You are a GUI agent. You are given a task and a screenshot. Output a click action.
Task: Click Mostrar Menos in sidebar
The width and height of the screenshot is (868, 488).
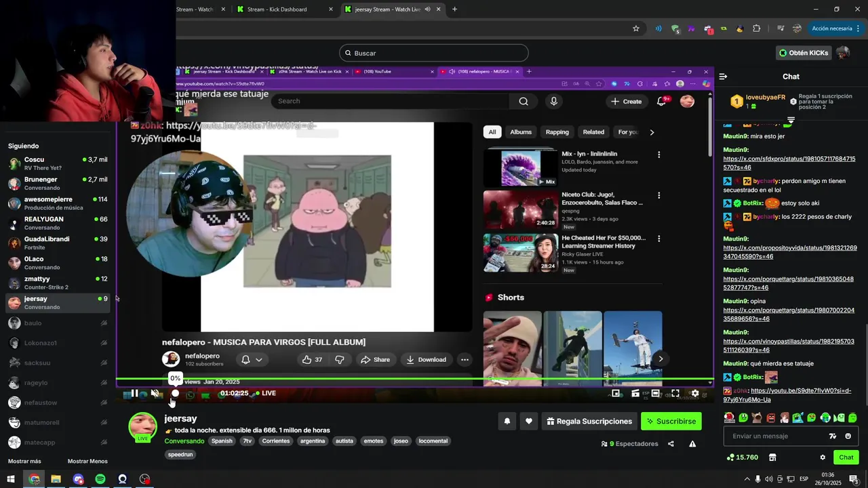click(87, 462)
